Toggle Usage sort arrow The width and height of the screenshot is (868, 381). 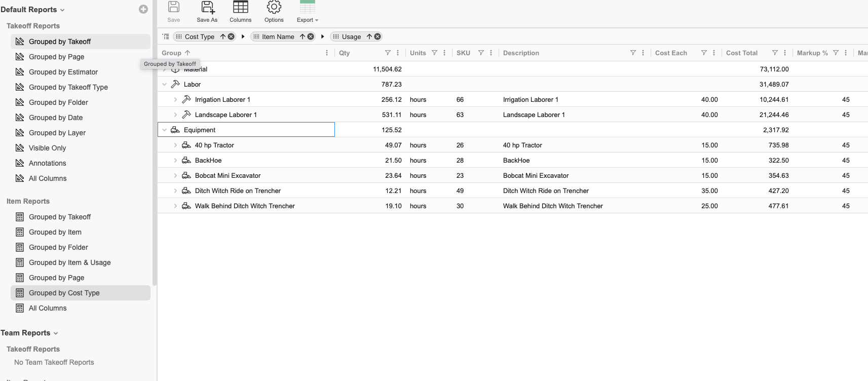(x=369, y=36)
